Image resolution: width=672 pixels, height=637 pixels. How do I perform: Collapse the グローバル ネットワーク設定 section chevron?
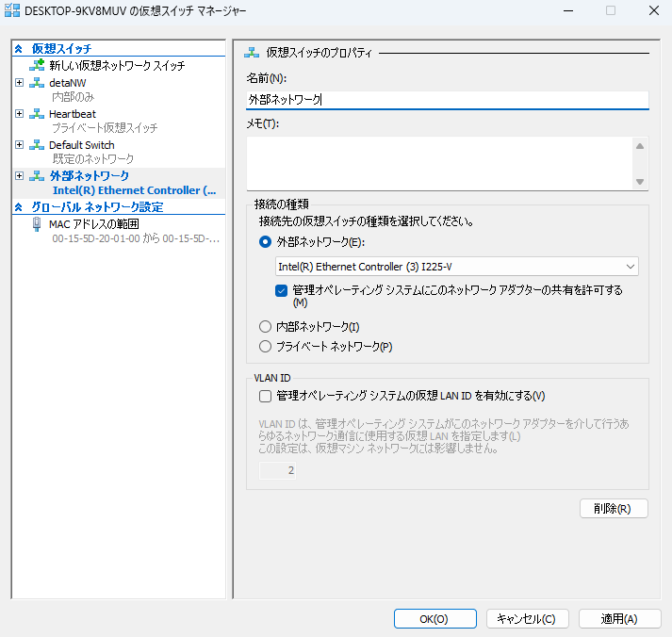tap(19, 207)
